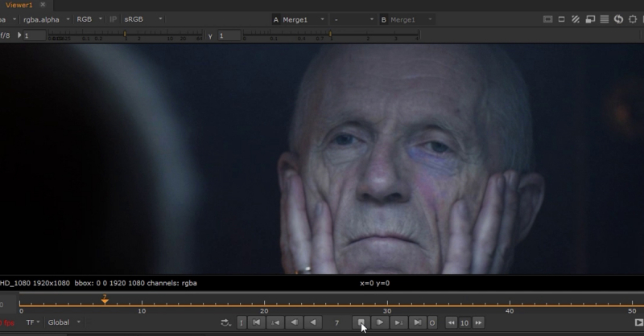This screenshot has width=644, height=336.
Task: Skip backward by 10 frames
Action: point(452,322)
